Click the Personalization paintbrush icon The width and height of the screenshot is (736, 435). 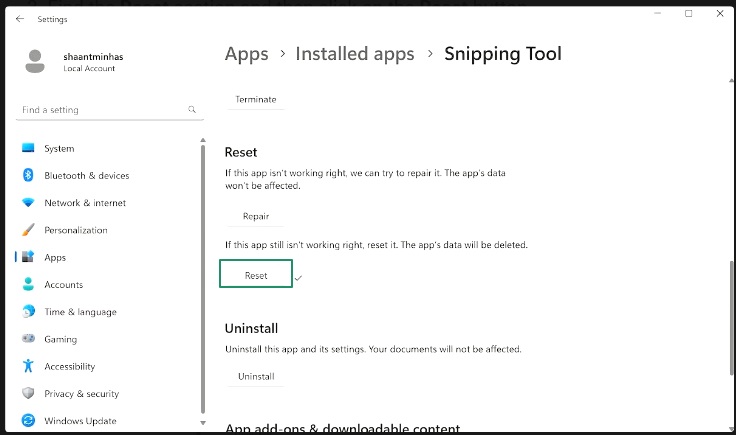[x=28, y=230]
